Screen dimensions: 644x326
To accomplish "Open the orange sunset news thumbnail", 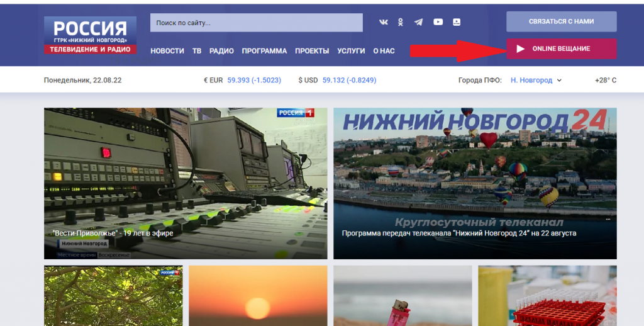I will point(258,296).
